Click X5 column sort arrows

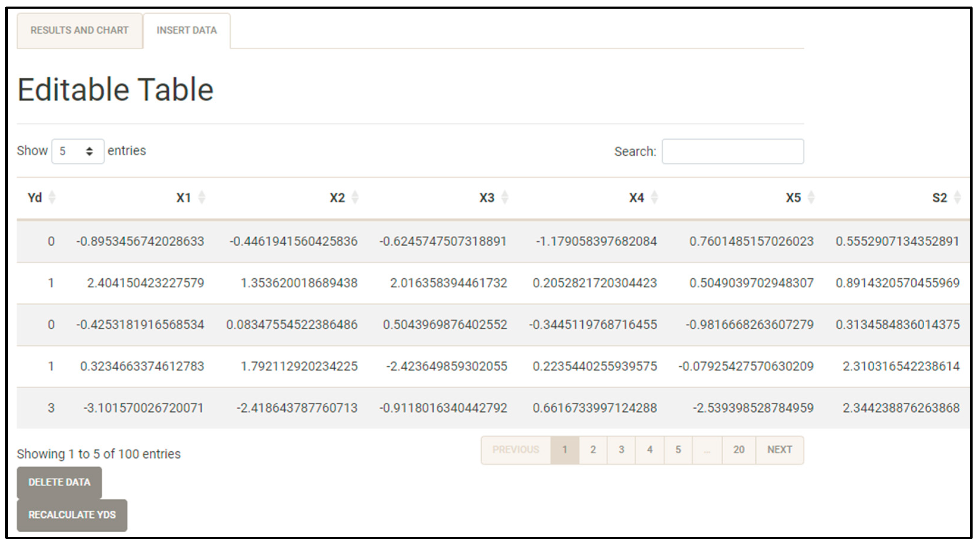click(811, 197)
